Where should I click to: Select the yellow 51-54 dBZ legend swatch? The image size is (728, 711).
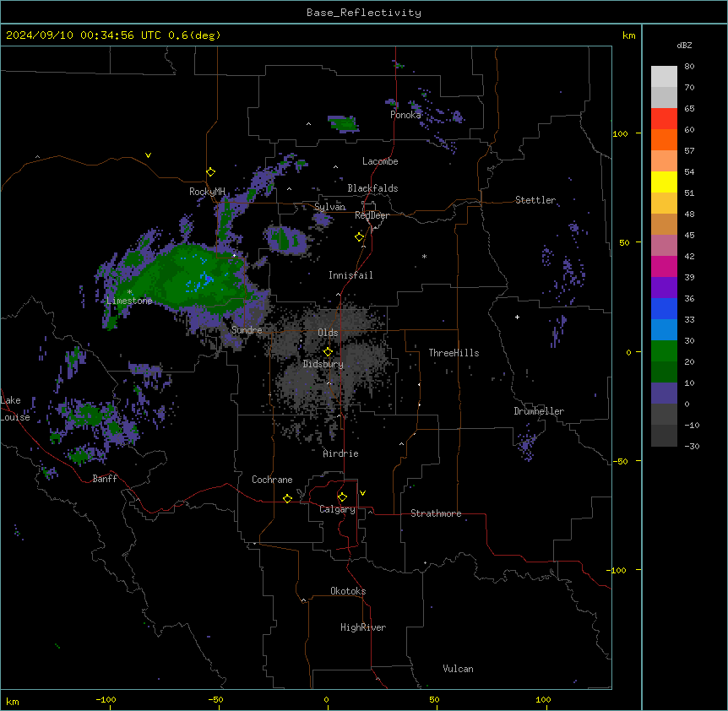tap(664, 182)
